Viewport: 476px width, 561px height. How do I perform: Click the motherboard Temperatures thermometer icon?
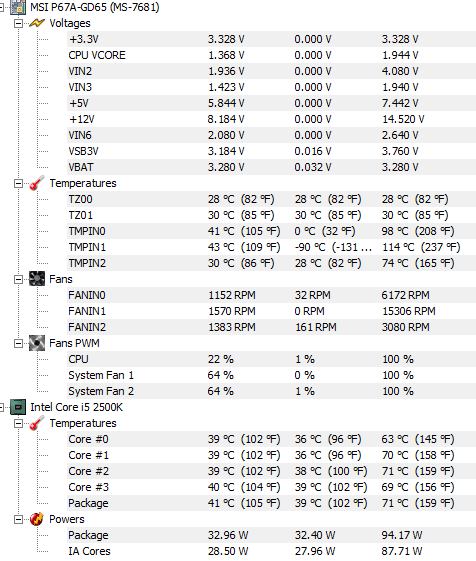click(37, 183)
